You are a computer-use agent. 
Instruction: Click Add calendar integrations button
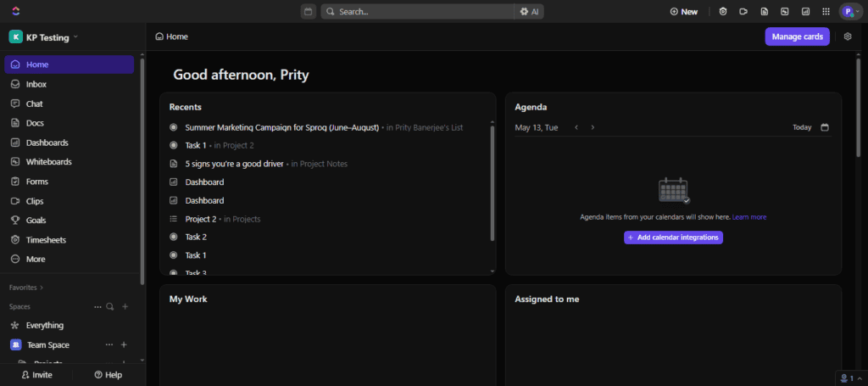click(673, 238)
